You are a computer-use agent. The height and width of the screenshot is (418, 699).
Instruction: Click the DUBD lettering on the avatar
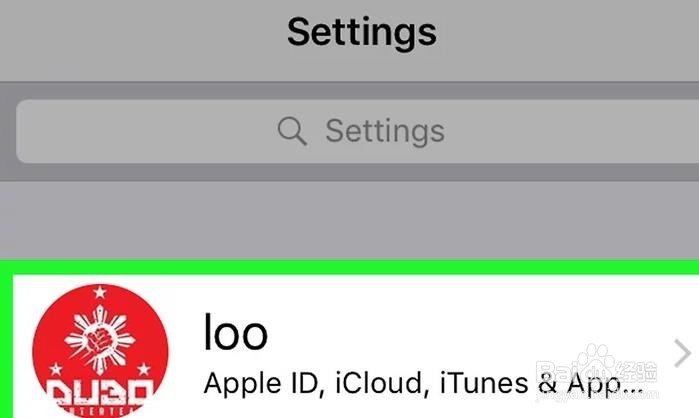[100, 393]
